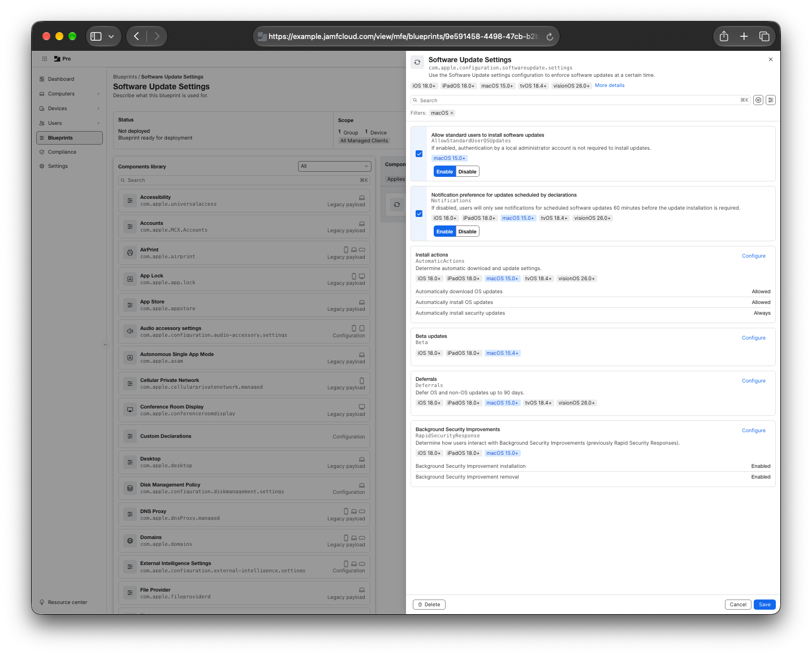812x656 pixels.
Task: Select the Domains globe icon
Action: click(x=130, y=541)
